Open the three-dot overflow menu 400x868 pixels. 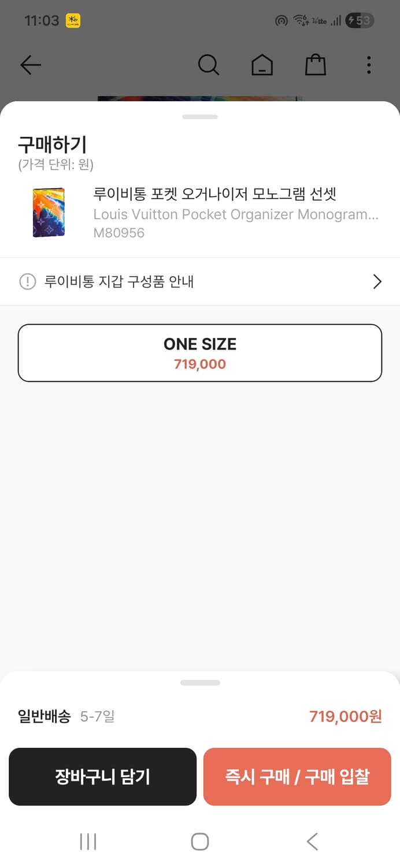pos(368,65)
